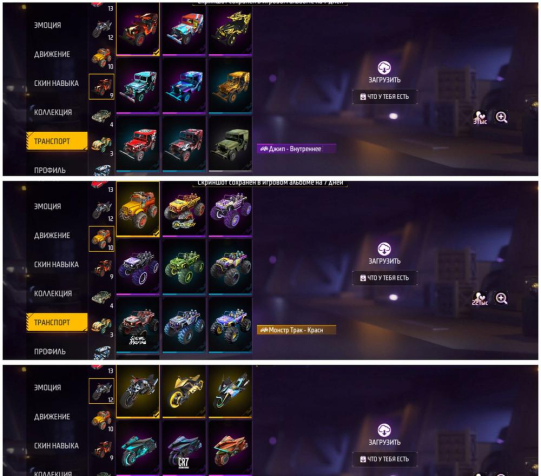Click magnifier zoom icon beside 3тыс likes

click(501, 117)
